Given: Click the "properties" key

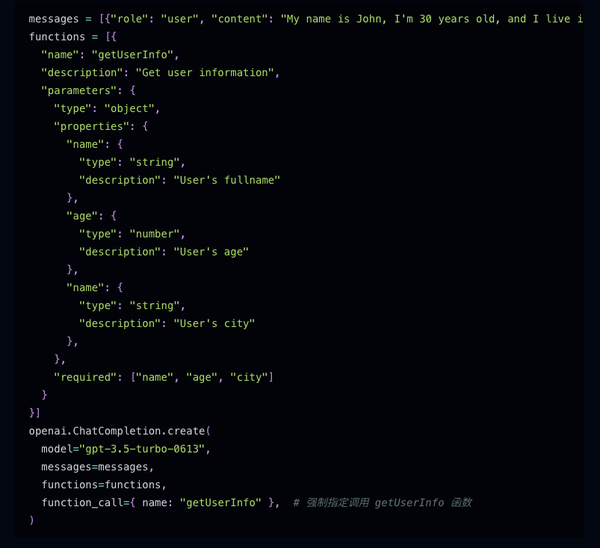Looking at the screenshot, I should click(91, 126).
